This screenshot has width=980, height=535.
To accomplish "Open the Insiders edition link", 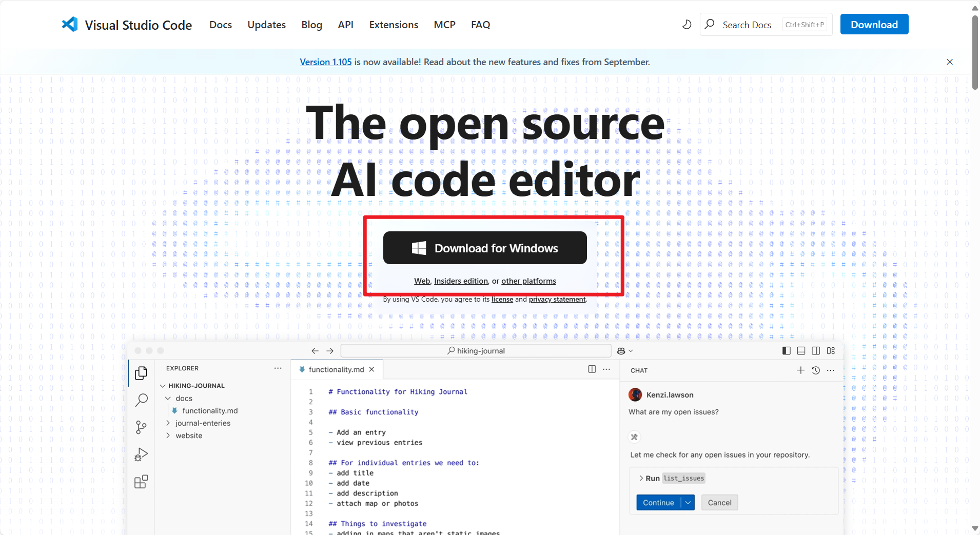I will click(461, 281).
